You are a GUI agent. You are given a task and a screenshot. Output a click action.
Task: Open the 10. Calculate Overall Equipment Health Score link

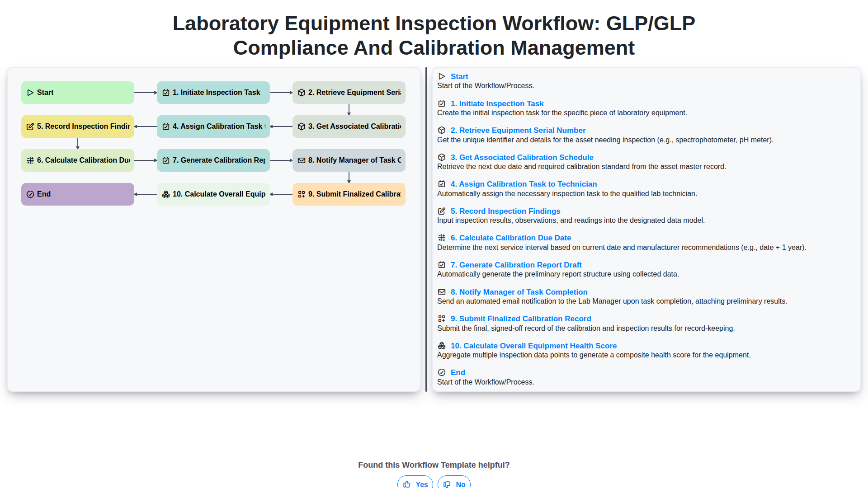(533, 346)
